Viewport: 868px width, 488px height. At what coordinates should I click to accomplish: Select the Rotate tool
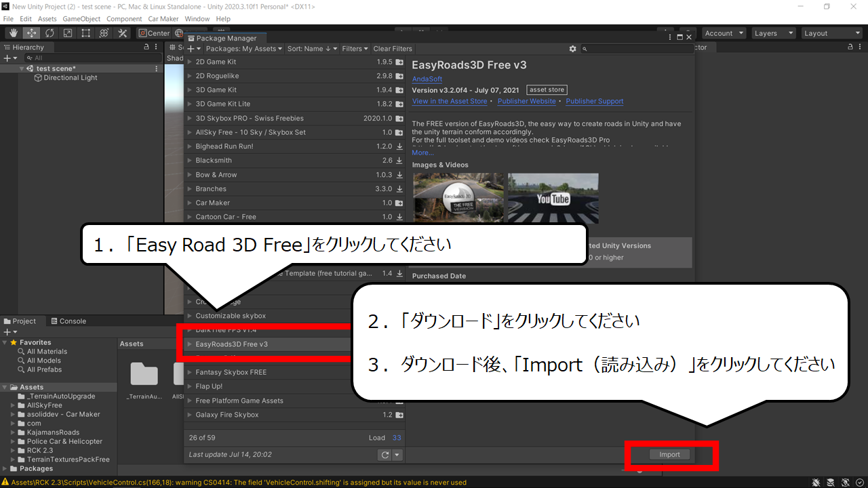tap(50, 33)
